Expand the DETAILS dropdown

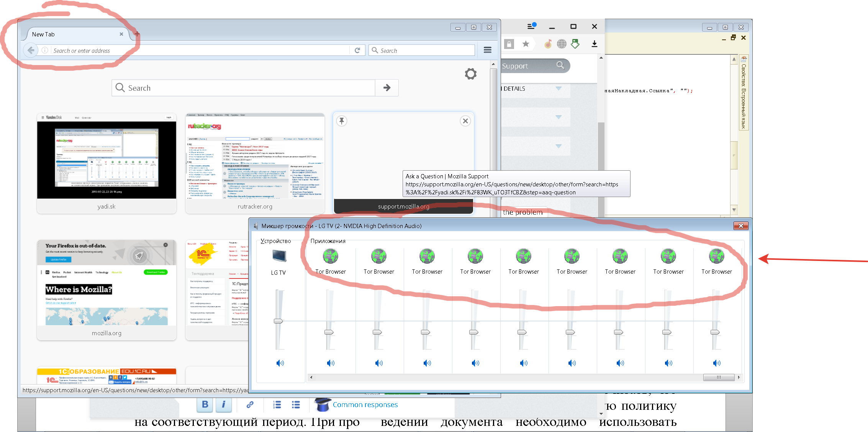558,88
